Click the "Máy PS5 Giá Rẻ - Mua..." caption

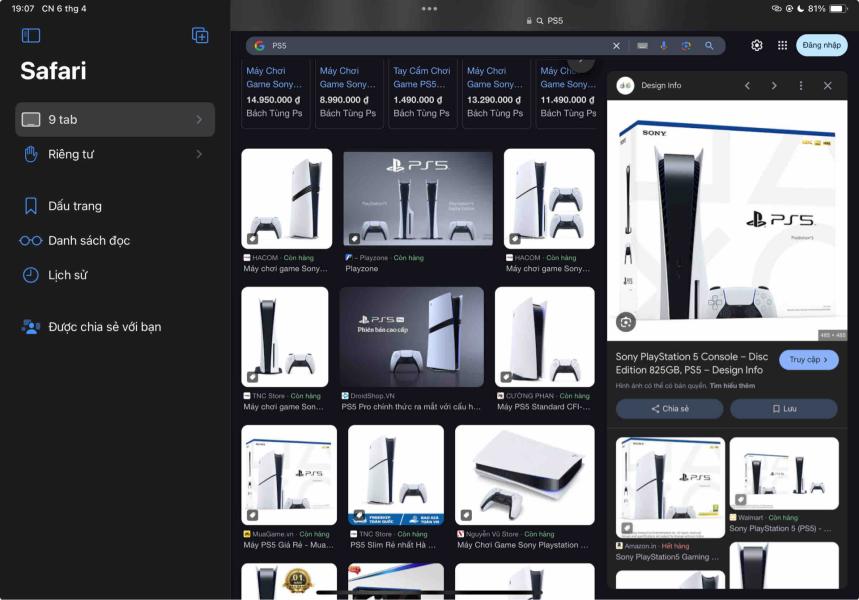click(288, 545)
